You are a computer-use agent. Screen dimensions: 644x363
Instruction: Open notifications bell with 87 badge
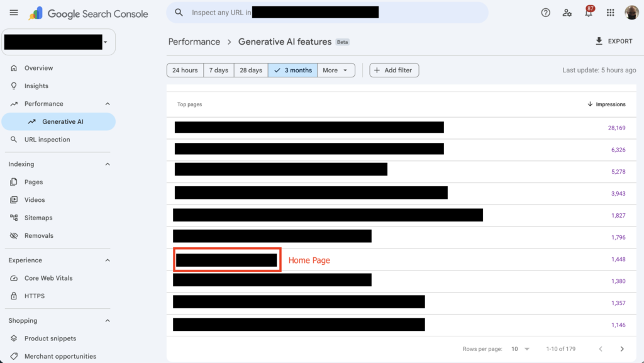pyautogui.click(x=589, y=12)
